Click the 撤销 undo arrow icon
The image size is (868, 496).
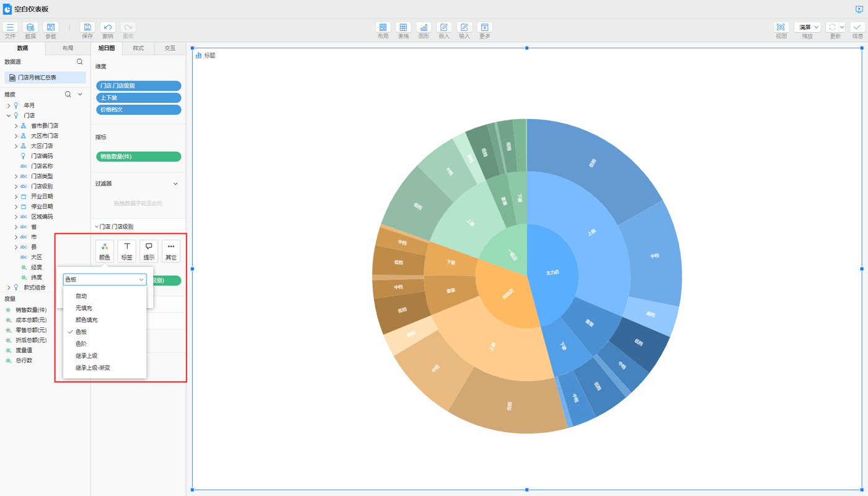pos(107,27)
